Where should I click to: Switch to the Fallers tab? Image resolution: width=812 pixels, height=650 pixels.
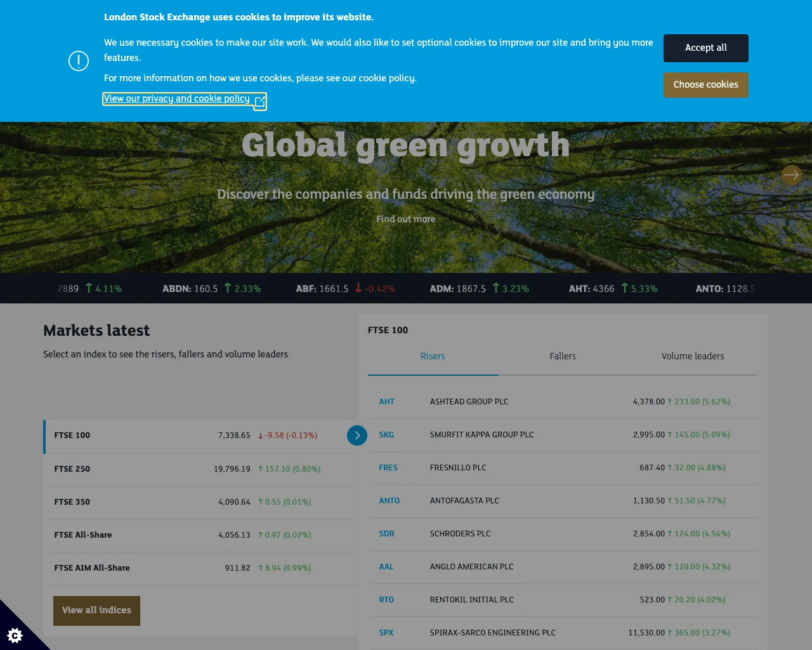pyautogui.click(x=563, y=357)
